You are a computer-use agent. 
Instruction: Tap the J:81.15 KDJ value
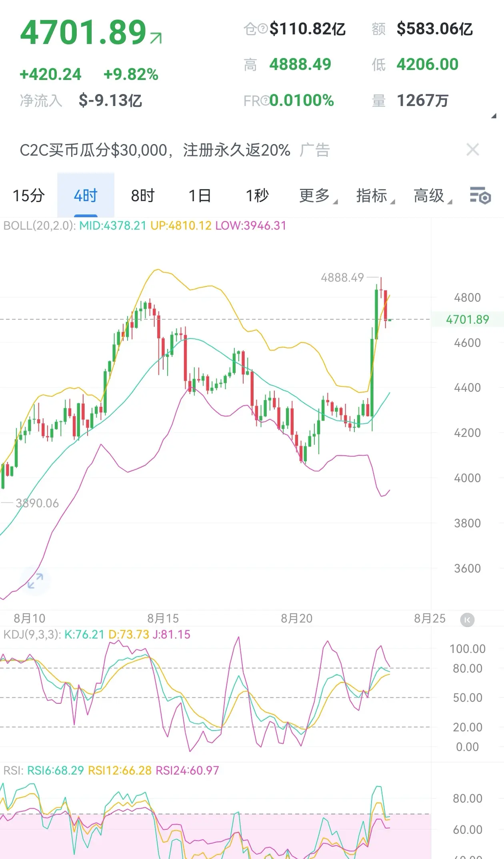click(172, 635)
